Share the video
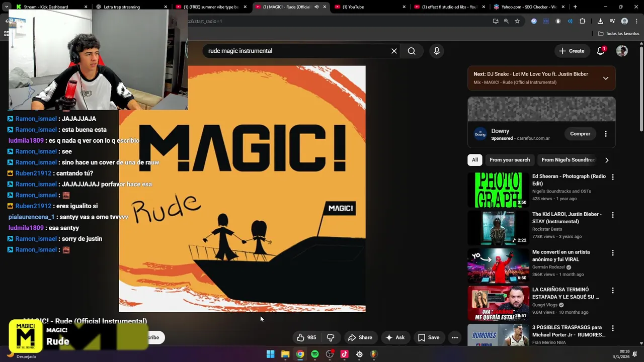 click(360, 337)
